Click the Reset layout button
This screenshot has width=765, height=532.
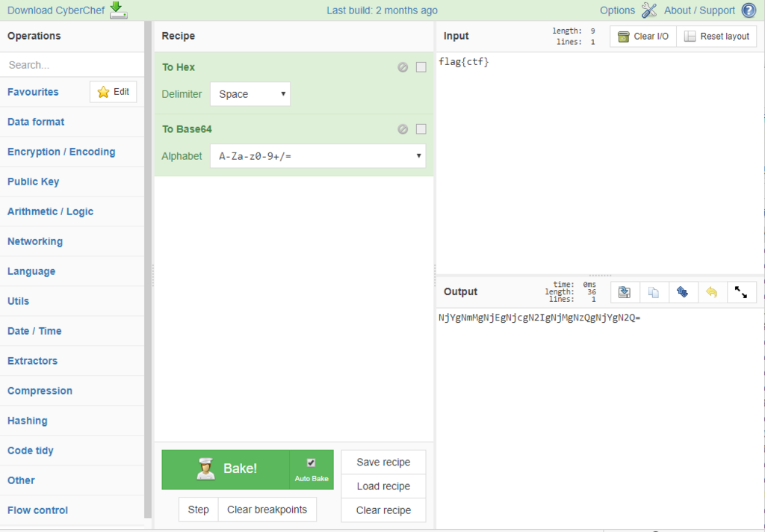point(716,37)
